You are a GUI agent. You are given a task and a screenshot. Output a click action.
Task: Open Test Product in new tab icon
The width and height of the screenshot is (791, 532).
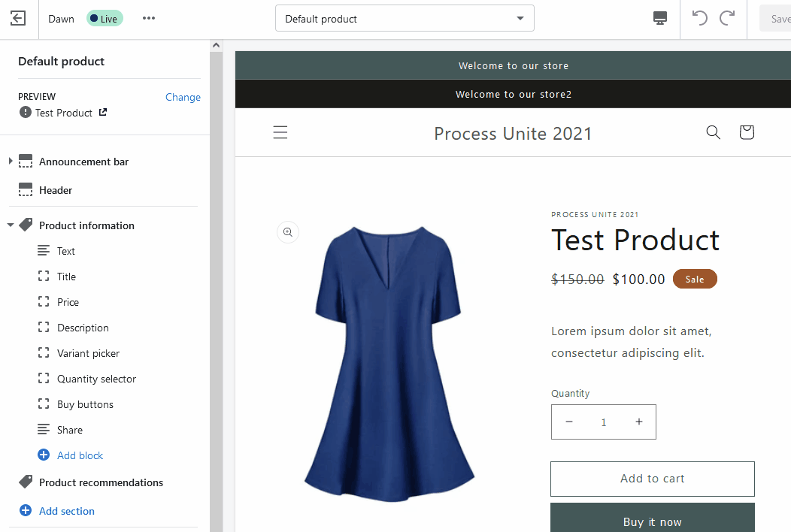tap(103, 112)
